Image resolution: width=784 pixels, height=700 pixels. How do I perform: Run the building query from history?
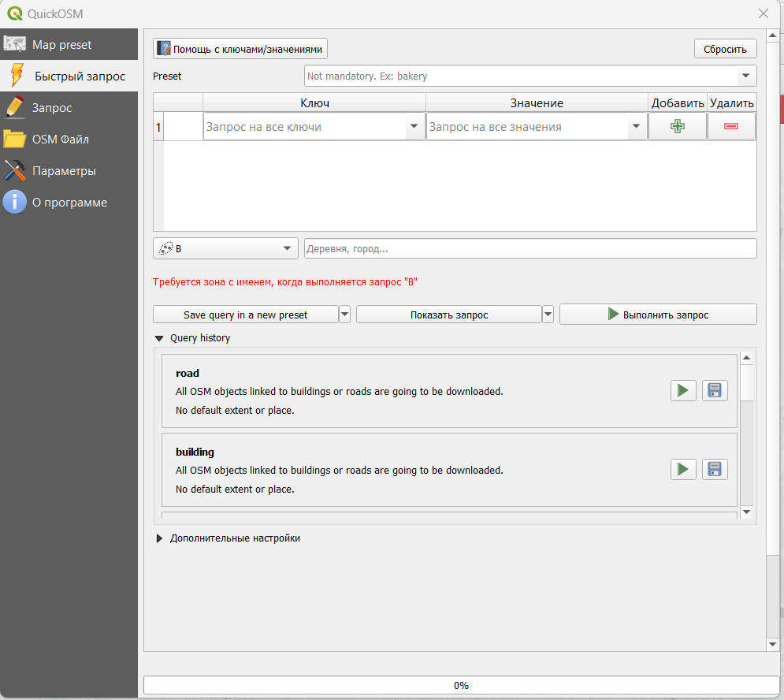(x=683, y=469)
